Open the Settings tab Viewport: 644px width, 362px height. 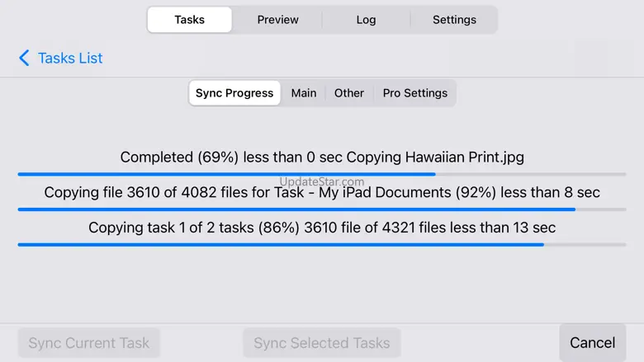click(454, 20)
